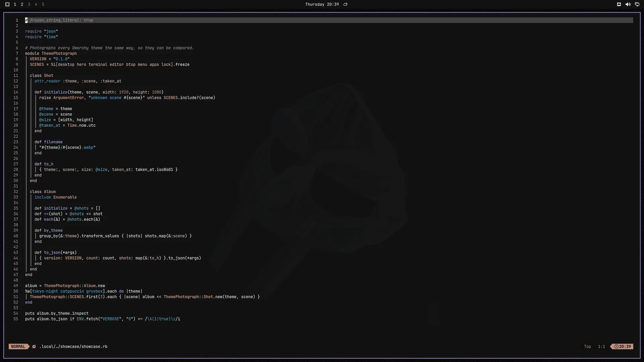Switch to workspace 2
This screenshot has height=362, width=644.
pyautogui.click(x=22, y=4)
